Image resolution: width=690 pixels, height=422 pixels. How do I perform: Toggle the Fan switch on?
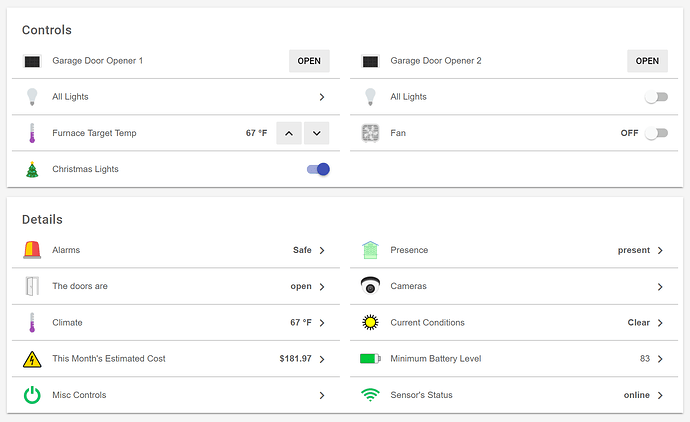click(655, 133)
